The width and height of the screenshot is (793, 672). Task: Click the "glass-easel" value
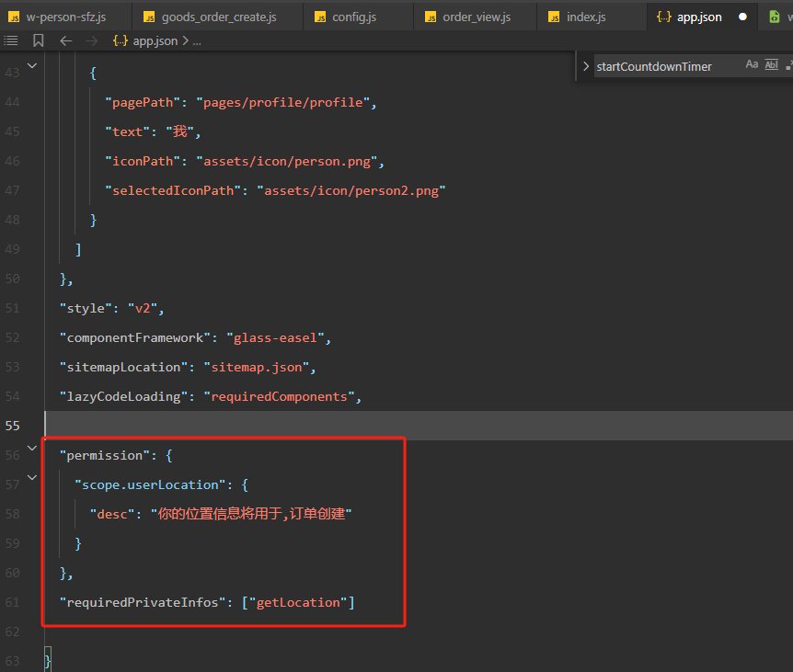275,337
